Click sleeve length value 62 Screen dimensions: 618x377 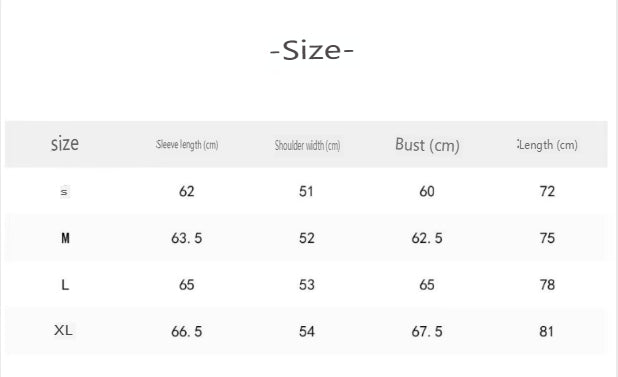[186, 191]
